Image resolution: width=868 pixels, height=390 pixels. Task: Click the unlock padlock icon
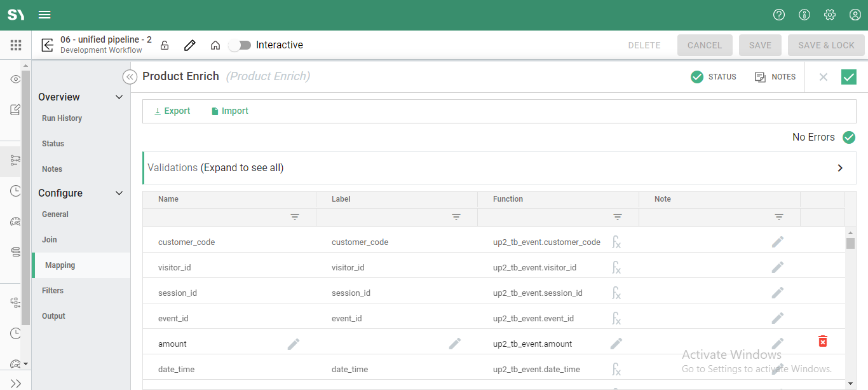coord(165,45)
